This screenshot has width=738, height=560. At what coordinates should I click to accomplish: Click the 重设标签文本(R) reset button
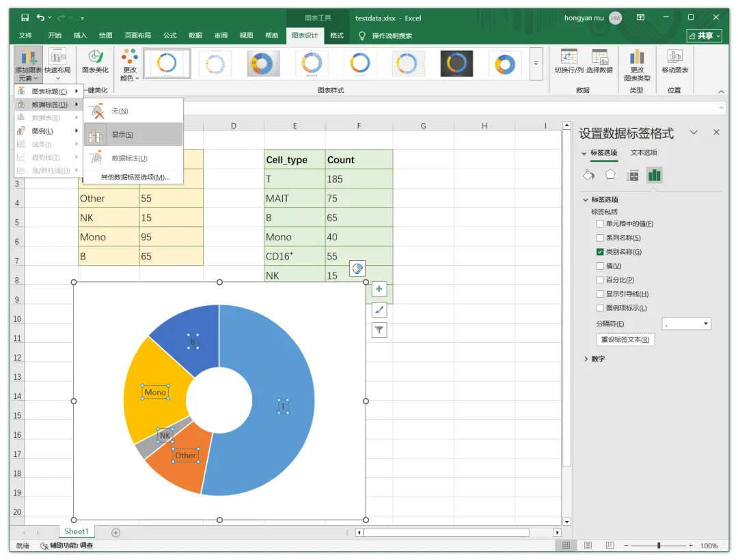point(625,339)
